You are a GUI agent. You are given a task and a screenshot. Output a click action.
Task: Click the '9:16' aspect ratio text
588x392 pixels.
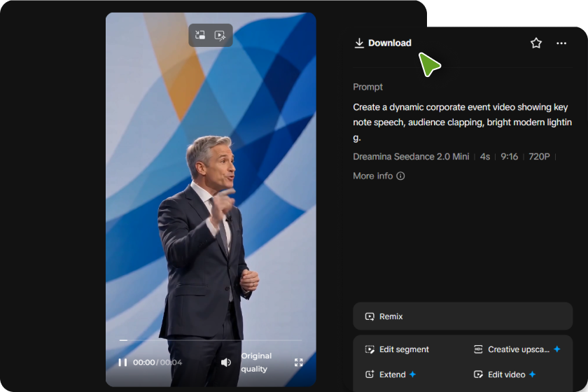510,156
